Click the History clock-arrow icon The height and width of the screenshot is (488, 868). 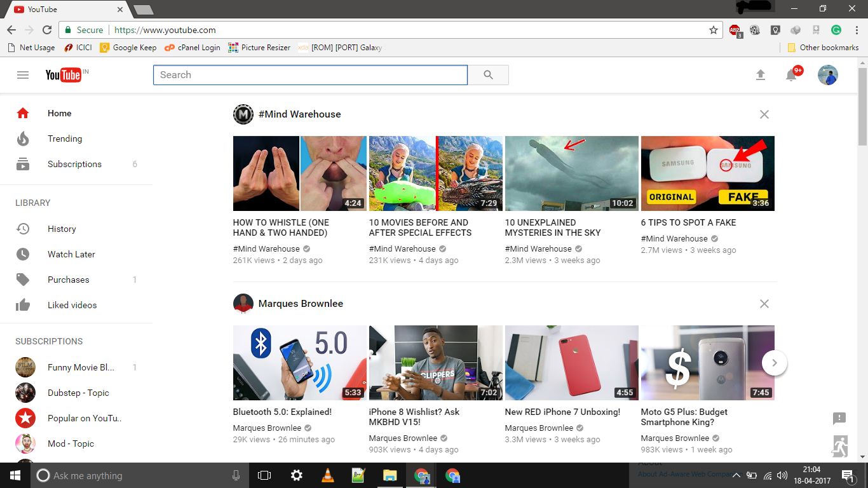click(23, 229)
